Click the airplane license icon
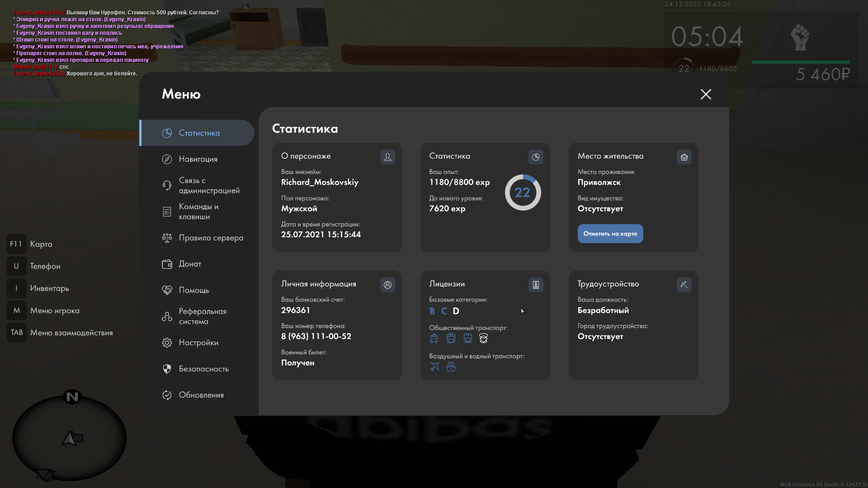 click(434, 366)
